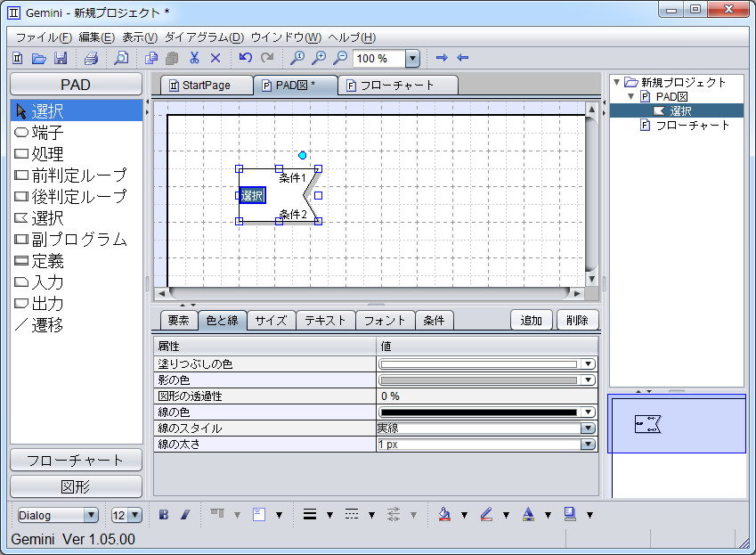
Task: Collapse the 新規プロジェクト tree node
Action: pyautogui.click(x=617, y=83)
